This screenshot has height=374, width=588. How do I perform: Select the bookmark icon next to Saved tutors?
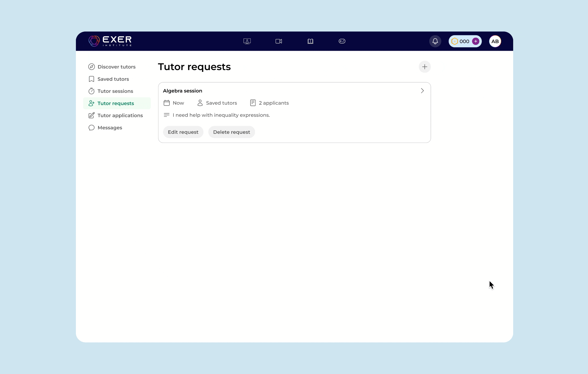[x=91, y=79]
